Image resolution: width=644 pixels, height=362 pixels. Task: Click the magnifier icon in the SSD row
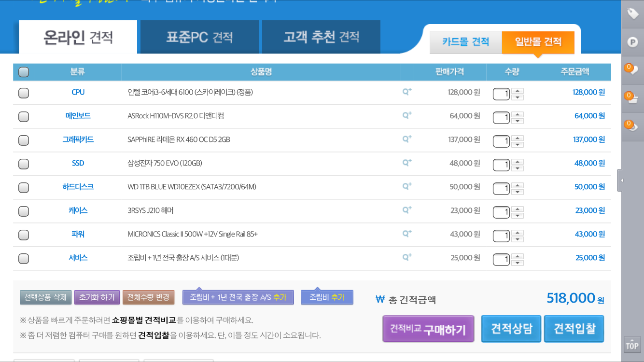pyautogui.click(x=407, y=163)
